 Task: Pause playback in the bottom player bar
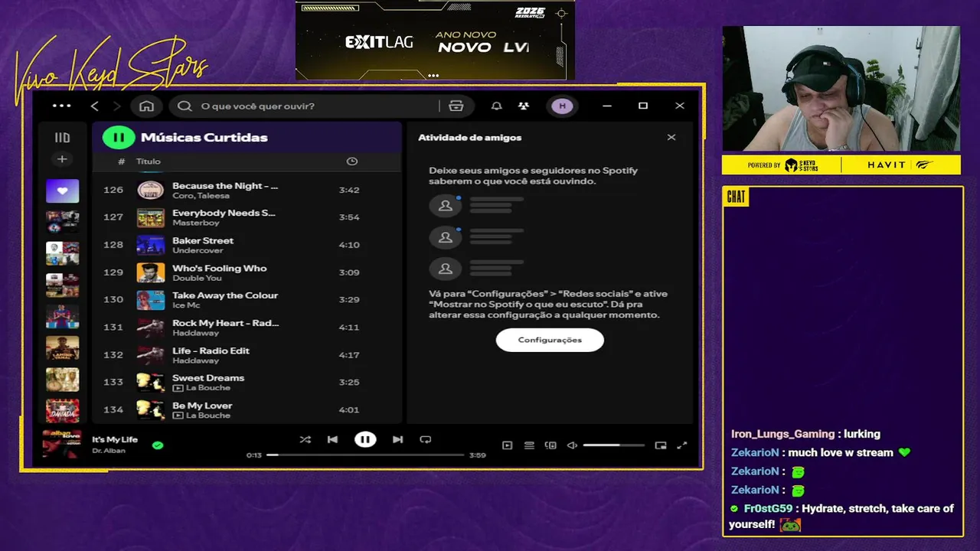(365, 439)
